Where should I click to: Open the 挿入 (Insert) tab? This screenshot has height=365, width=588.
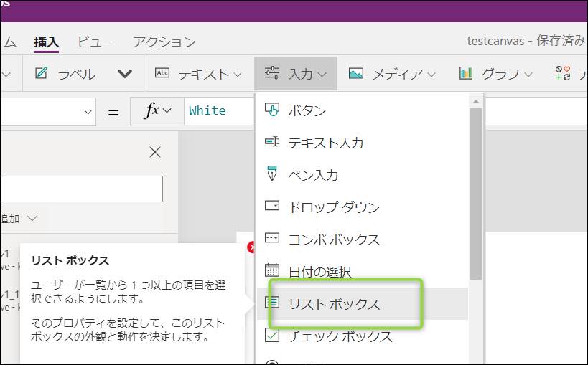pos(47,42)
